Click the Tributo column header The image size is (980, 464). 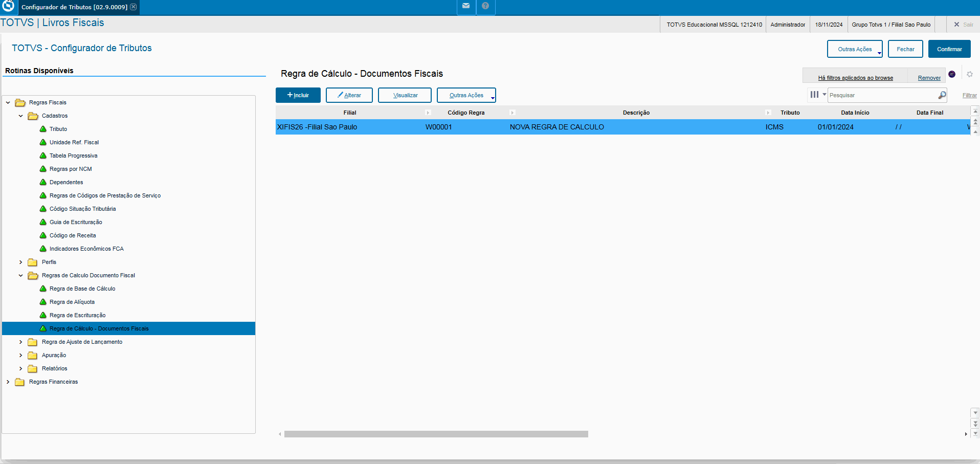(x=790, y=113)
